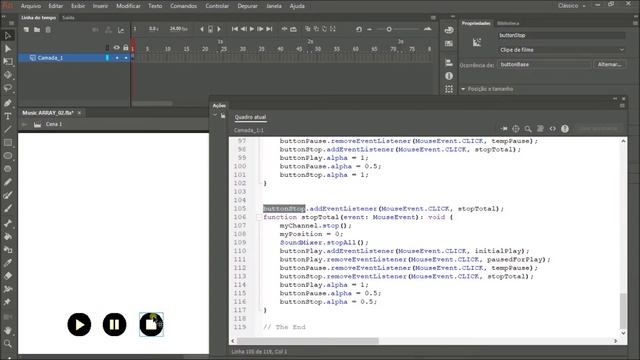Open Clássico workspace dropdown
This screenshot has height=360, width=640.
(x=572, y=6)
